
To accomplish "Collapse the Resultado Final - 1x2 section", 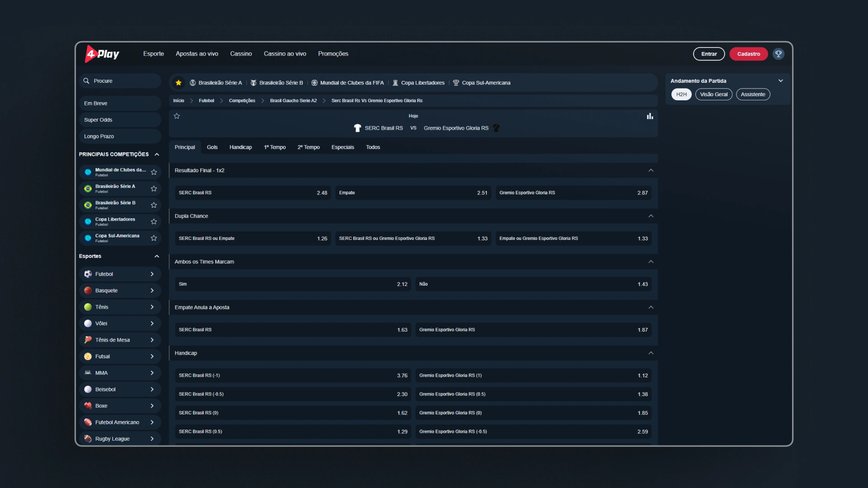I will 651,170.
